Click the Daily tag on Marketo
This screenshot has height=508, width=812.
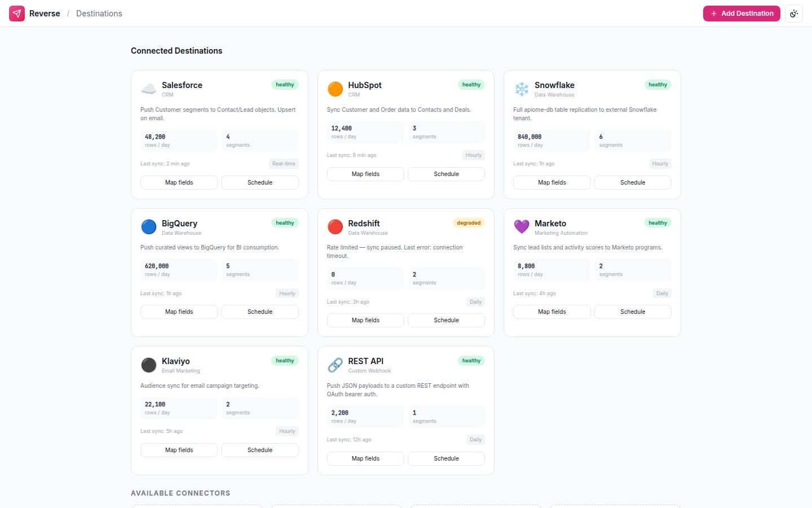tap(662, 294)
